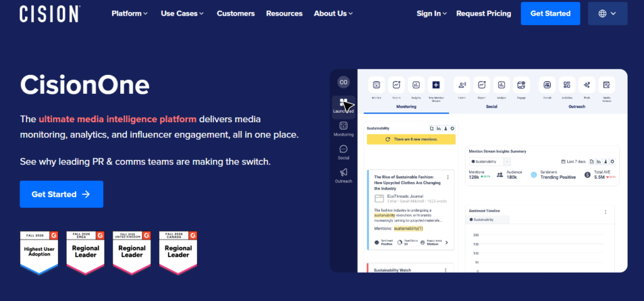Click Highest User Adoption G2 badge
The width and height of the screenshot is (644, 301).
pyautogui.click(x=39, y=253)
